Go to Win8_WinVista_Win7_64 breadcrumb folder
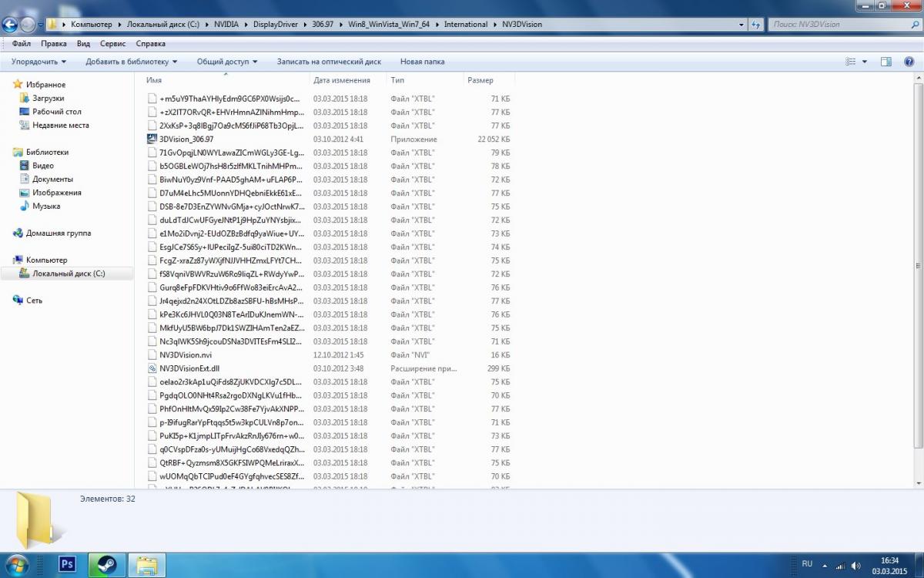This screenshot has width=924, height=578. pos(390,25)
